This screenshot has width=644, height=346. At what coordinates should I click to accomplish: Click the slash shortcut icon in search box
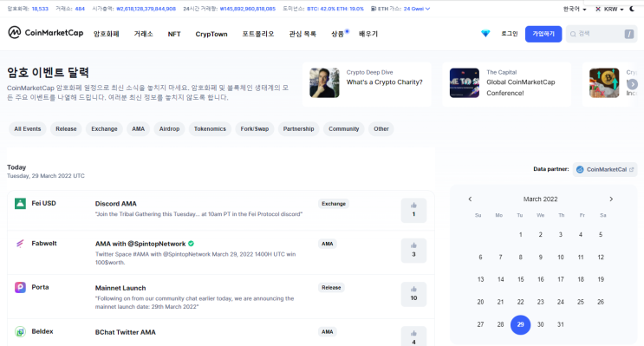click(628, 34)
